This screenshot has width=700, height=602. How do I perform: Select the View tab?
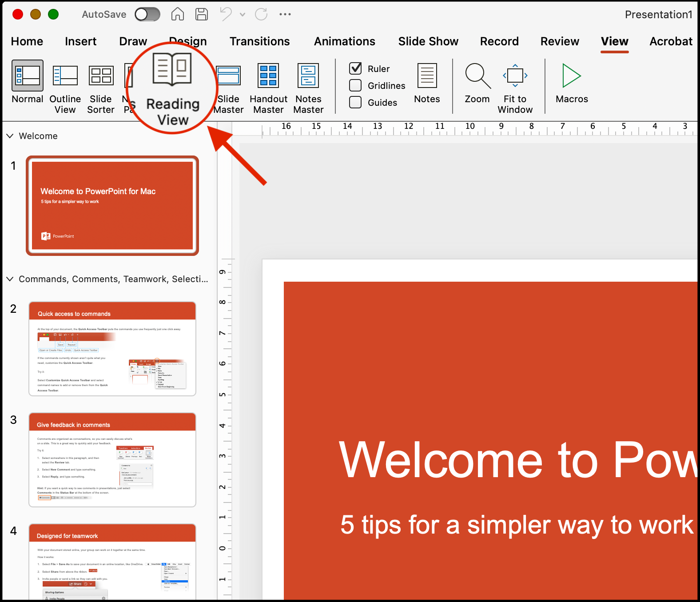615,41
